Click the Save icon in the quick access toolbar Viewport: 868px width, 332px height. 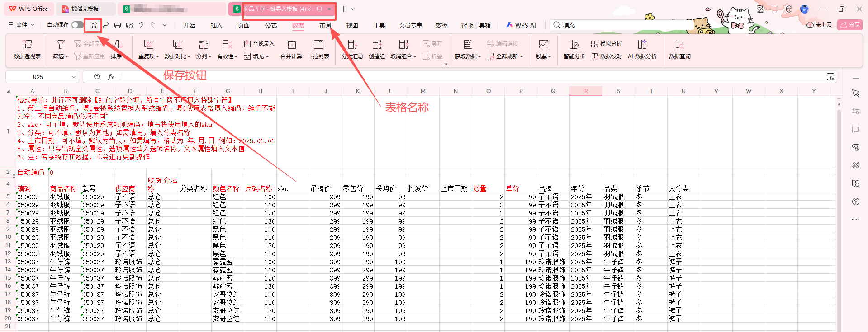[94, 25]
